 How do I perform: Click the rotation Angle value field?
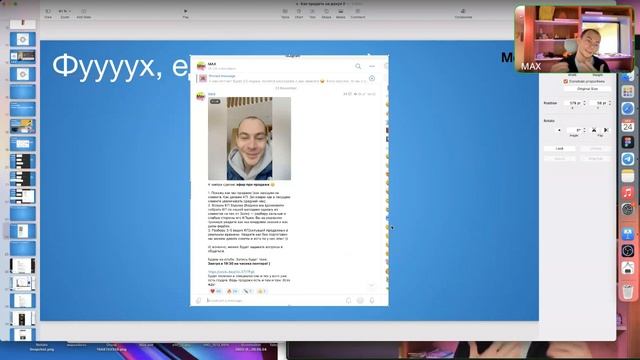[x=575, y=130]
